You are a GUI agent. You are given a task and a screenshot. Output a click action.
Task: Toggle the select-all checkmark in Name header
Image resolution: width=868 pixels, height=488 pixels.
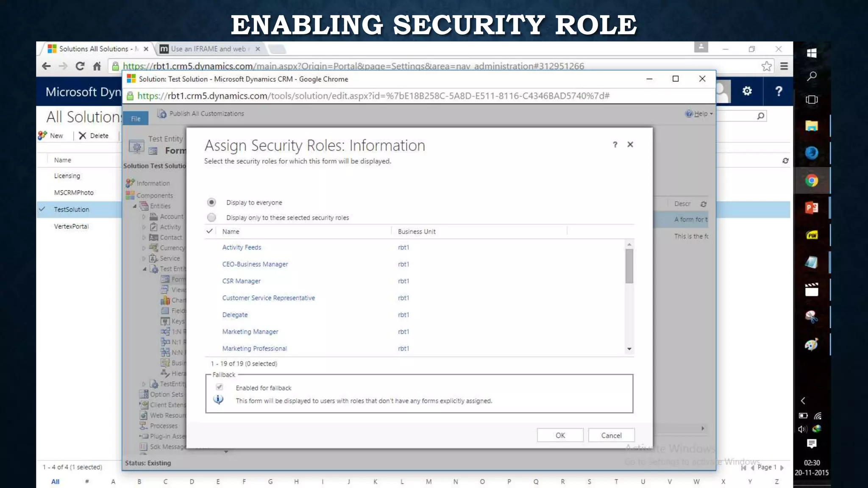[x=209, y=231]
